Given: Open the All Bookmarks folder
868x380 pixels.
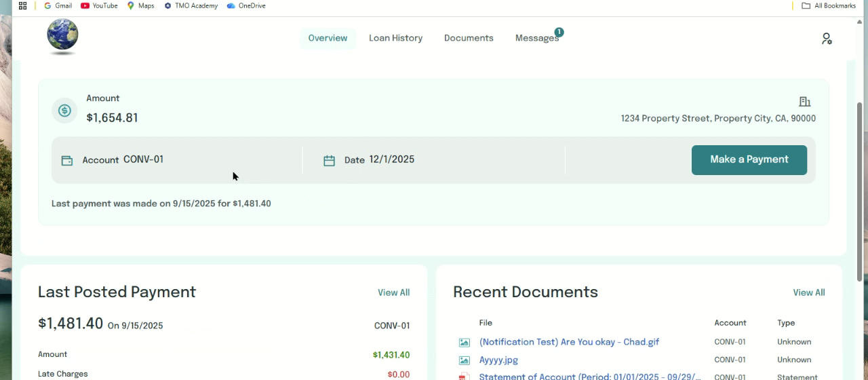Looking at the screenshot, I should (829, 5).
